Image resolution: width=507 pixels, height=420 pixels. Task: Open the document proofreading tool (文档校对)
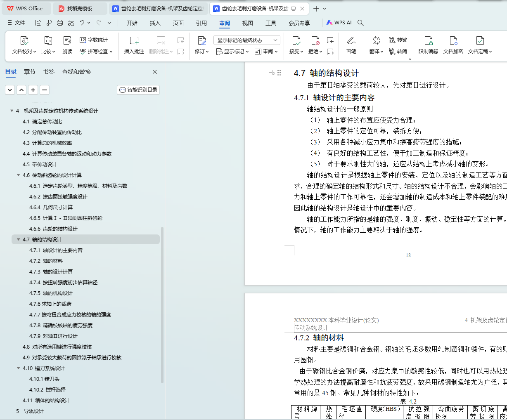point(24,46)
